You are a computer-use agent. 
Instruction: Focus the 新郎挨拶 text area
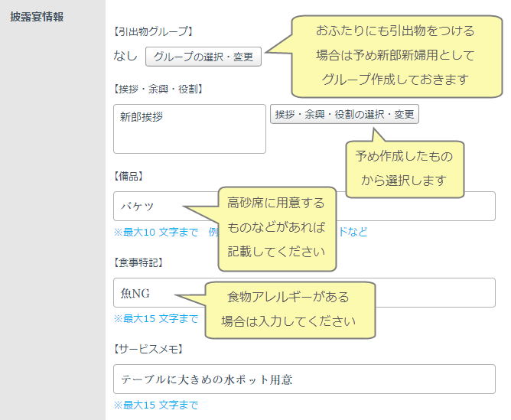coord(189,129)
